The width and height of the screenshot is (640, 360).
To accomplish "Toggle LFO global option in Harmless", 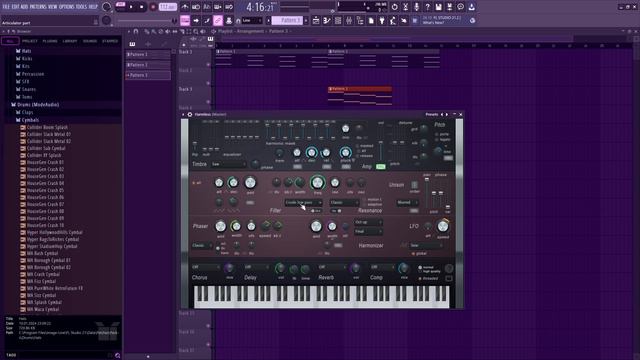I will 419,254.
